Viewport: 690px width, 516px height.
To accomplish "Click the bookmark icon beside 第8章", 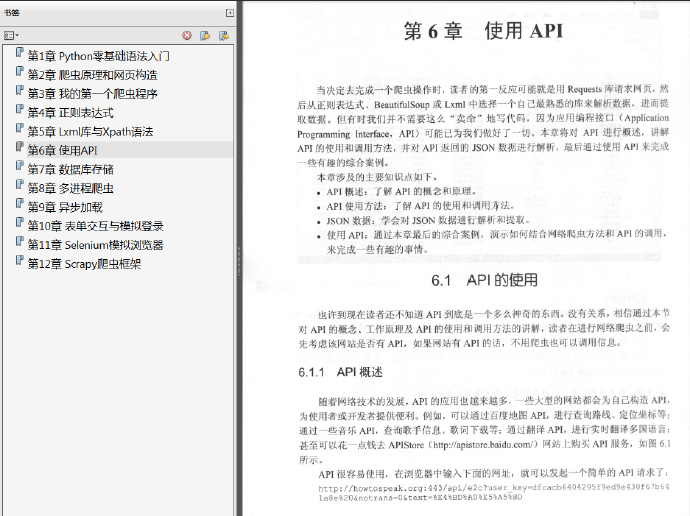I will tap(19, 185).
